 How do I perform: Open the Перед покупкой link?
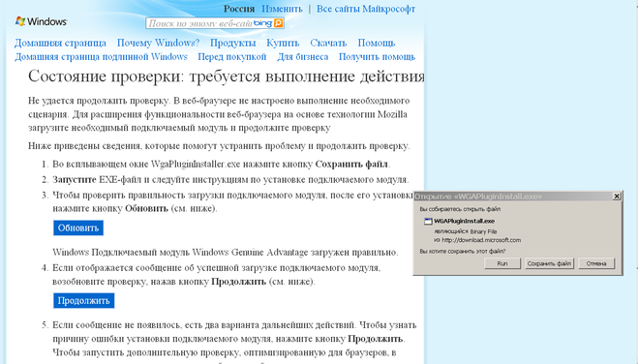(x=232, y=56)
